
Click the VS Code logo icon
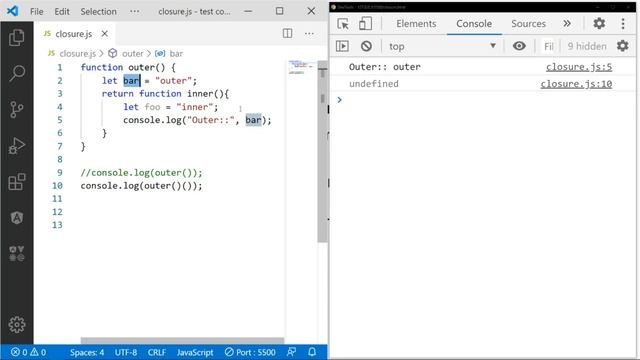click(x=13, y=11)
